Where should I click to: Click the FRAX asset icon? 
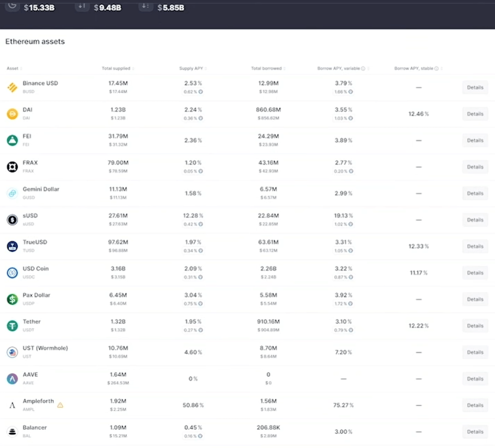coord(12,167)
